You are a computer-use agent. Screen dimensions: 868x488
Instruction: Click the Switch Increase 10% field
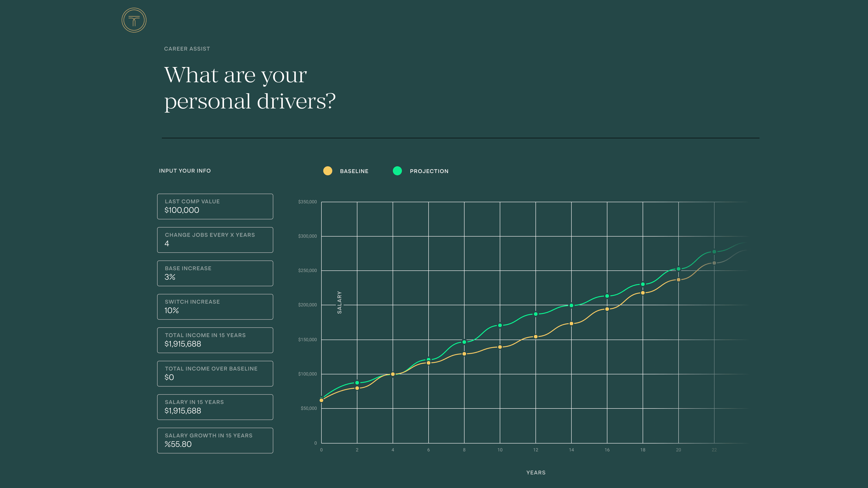tap(215, 307)
